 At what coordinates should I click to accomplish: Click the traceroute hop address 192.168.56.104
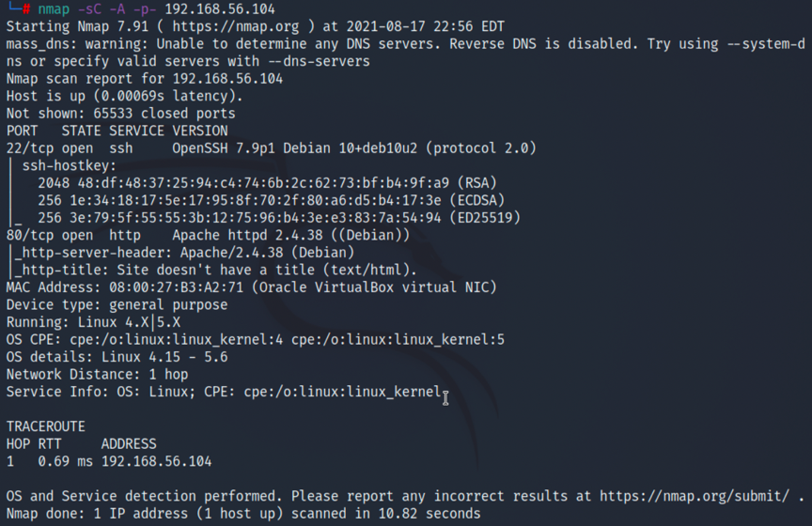coord(156,461)
